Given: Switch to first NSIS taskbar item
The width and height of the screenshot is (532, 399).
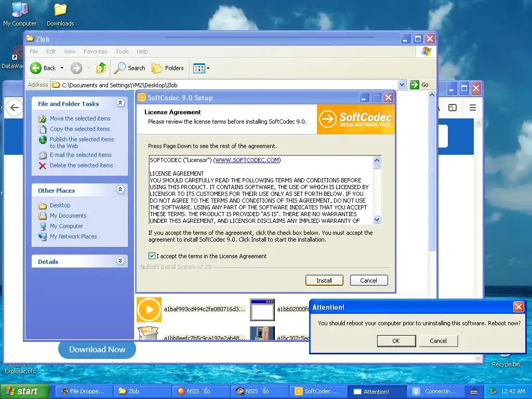Looking at the screenshot, I should [201, 392].
